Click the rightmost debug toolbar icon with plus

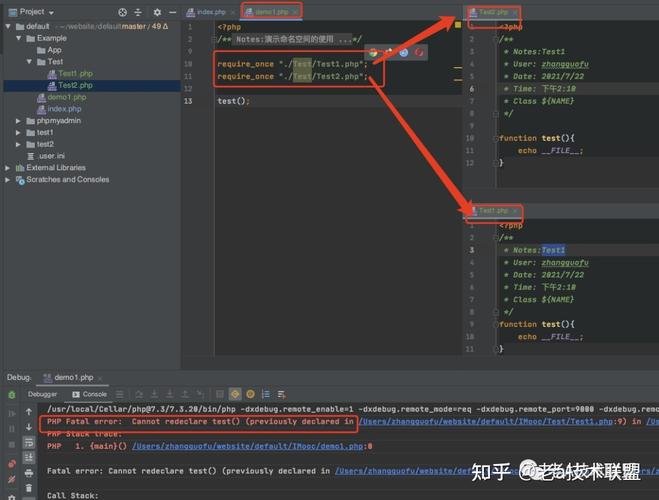(x=282, y=394)
